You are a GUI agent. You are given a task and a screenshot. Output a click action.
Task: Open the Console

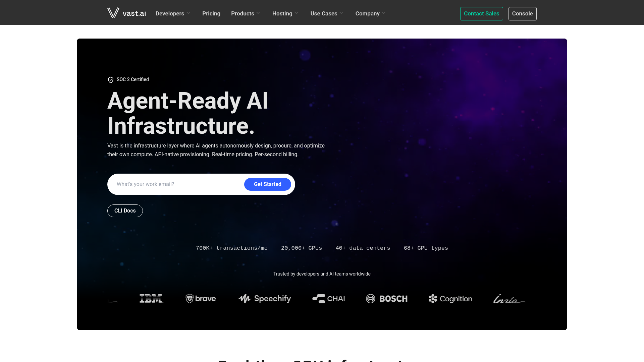point(522,14)
